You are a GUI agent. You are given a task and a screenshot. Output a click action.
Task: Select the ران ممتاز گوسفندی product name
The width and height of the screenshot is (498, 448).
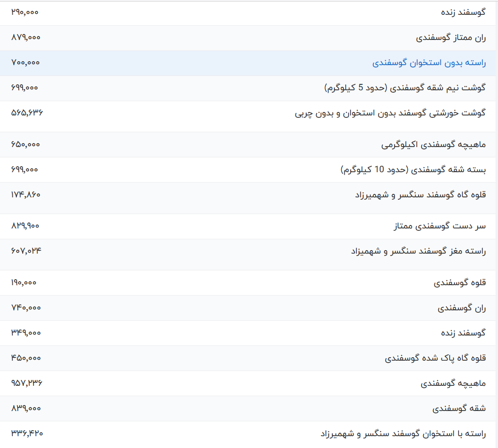pos(451,37)
